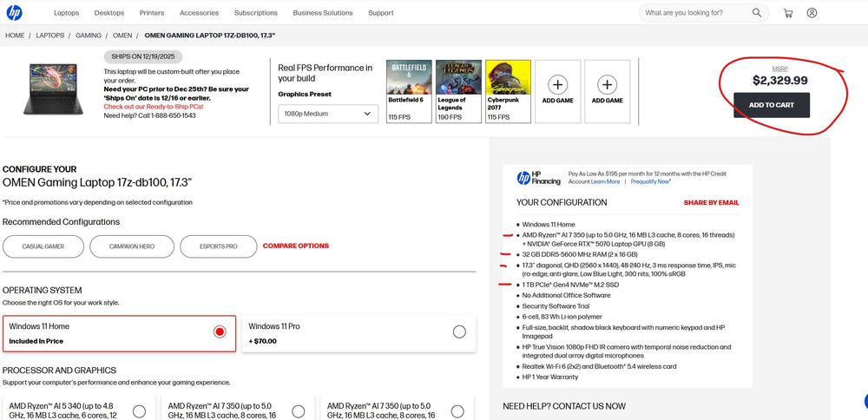868x420 pixels.
Task: Click the Prequalify Now link
Action: coord(650,181)
